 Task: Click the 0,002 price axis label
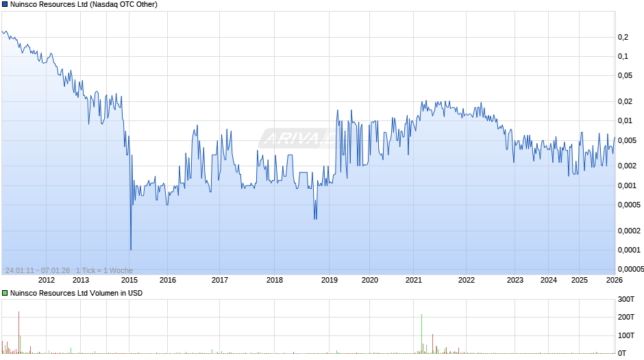627,166
